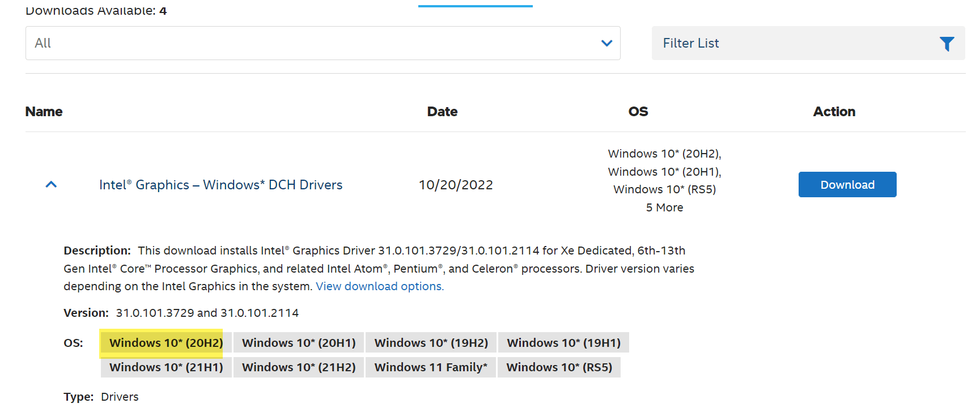
Task: Select the Windows 10* (21H2) OS tag
Action: [299, 367]
